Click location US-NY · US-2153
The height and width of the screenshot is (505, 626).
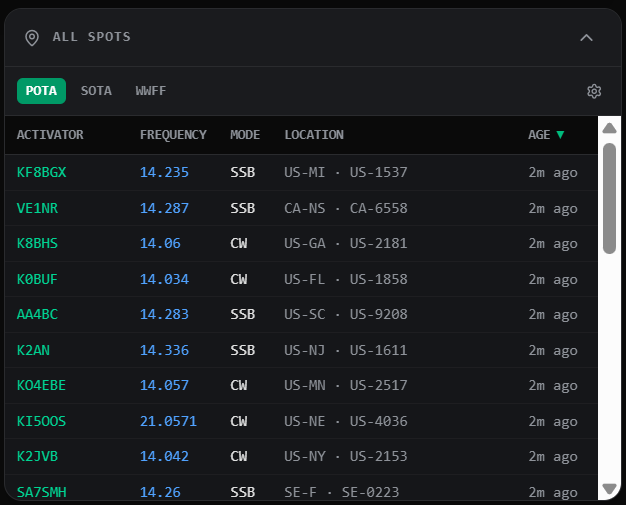tap(346, 456)
